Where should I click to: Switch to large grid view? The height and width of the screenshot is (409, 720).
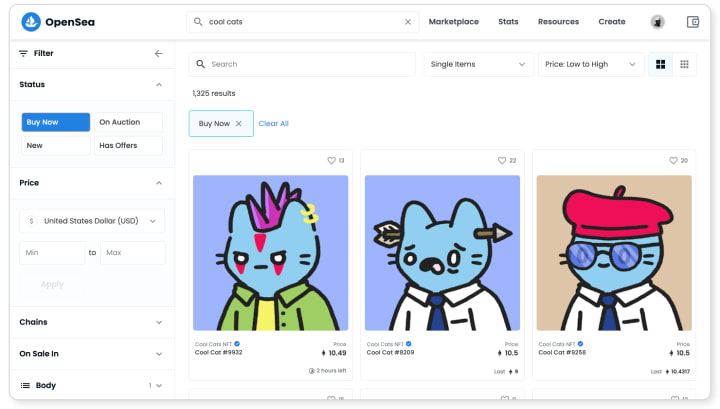click(660, 64)
